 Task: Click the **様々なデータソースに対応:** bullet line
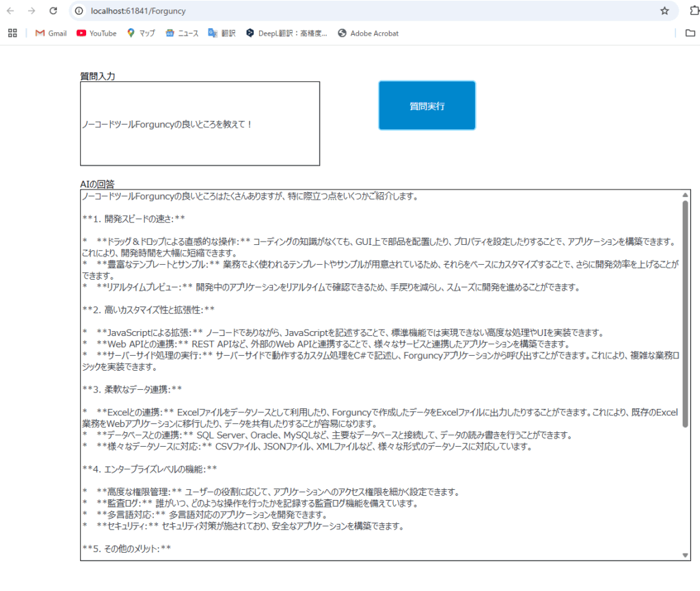point(307,447)
